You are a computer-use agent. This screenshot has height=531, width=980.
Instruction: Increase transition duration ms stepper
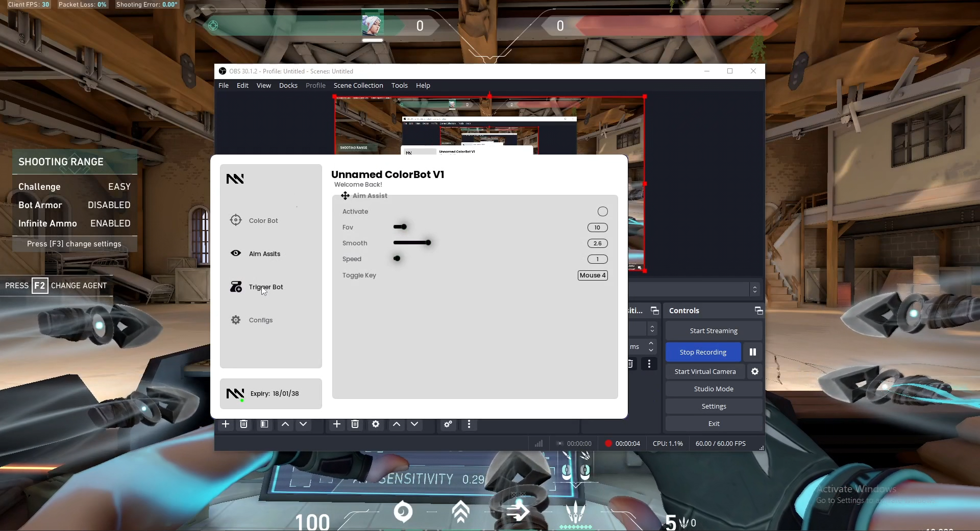tap(651, 343)
